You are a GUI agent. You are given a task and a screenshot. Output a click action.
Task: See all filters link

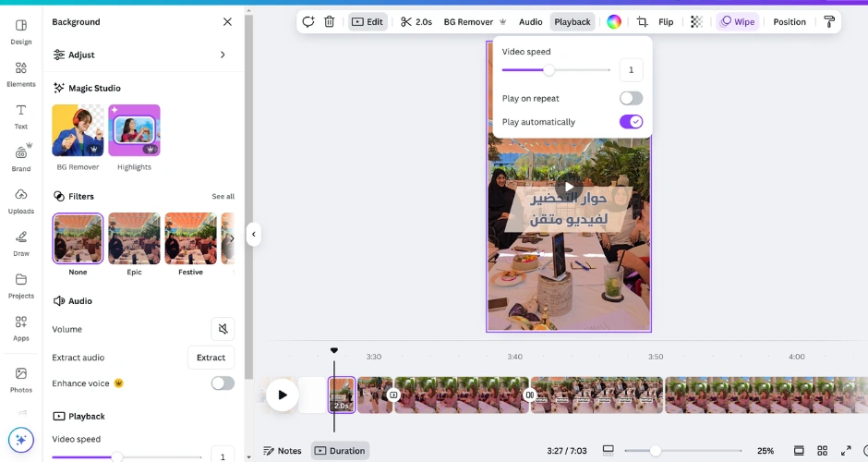(x=223, y=196)
